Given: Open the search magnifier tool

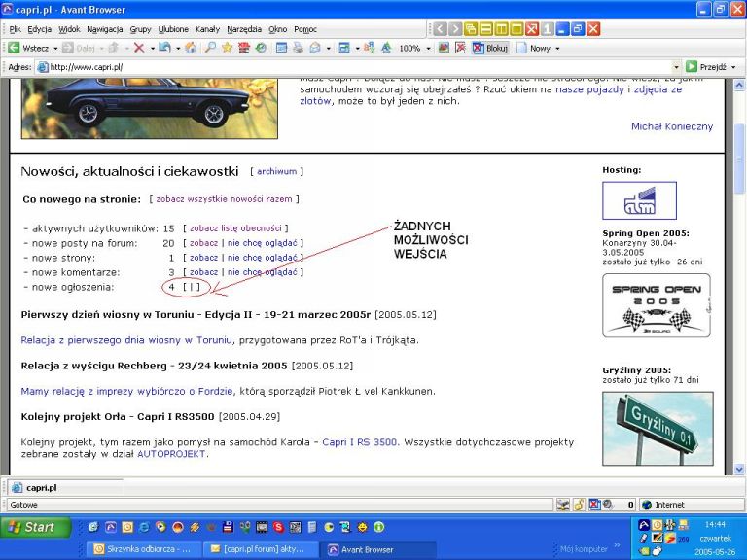Looking at the screenshot, I should point(209,48).
